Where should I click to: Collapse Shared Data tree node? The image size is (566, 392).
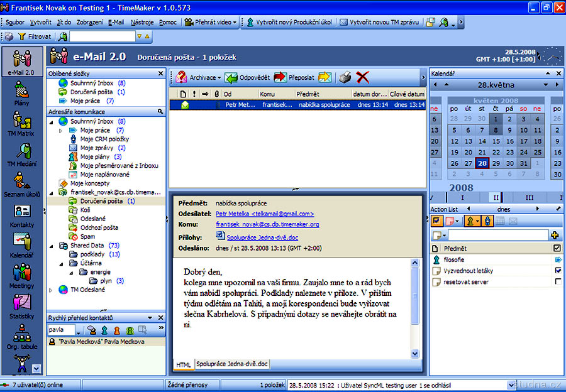[52, 246]
